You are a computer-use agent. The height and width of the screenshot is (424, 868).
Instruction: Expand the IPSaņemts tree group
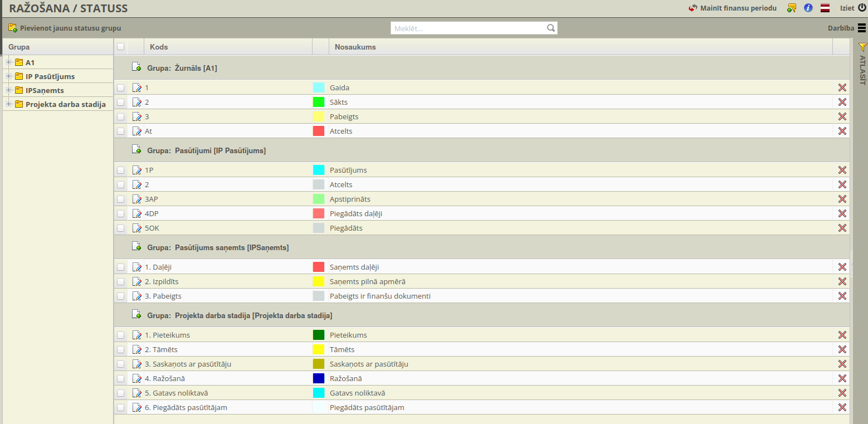[9, 90]
